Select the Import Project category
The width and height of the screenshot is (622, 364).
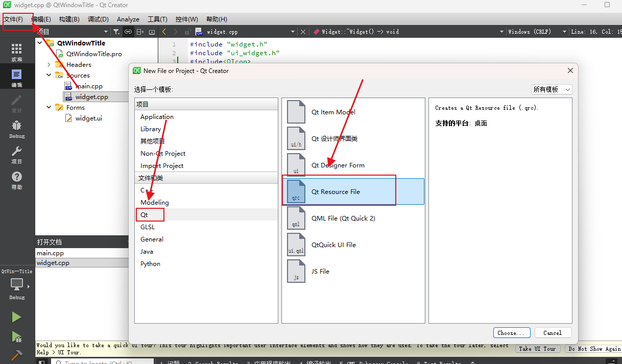[x=206, y=166]
